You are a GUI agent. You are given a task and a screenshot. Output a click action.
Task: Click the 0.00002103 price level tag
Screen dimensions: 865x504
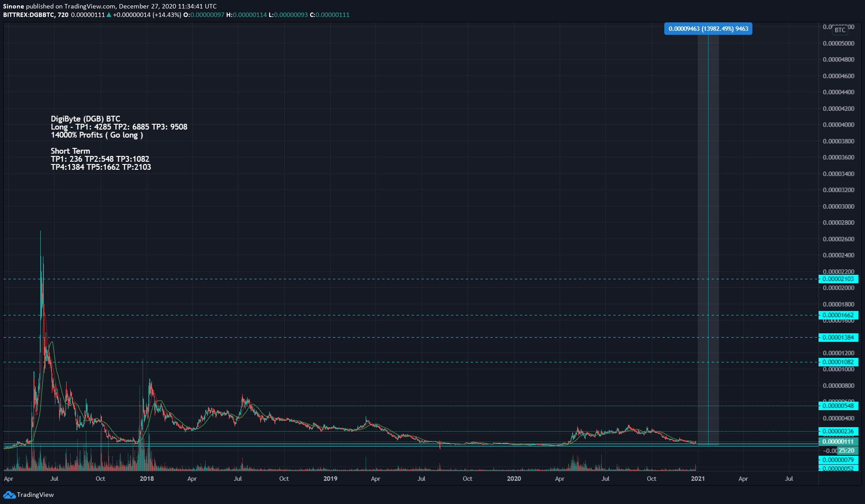[x=838, y=279]
